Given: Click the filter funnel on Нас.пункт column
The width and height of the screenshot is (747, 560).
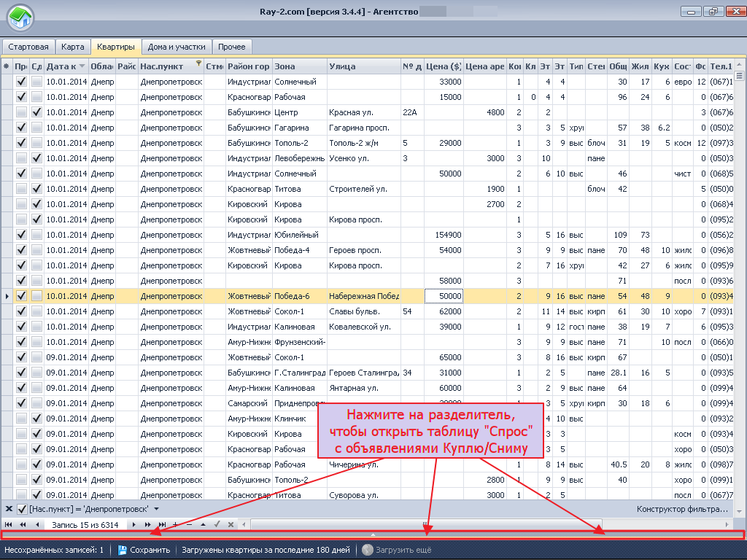Looking at the screenshot, I should point(198,63).
